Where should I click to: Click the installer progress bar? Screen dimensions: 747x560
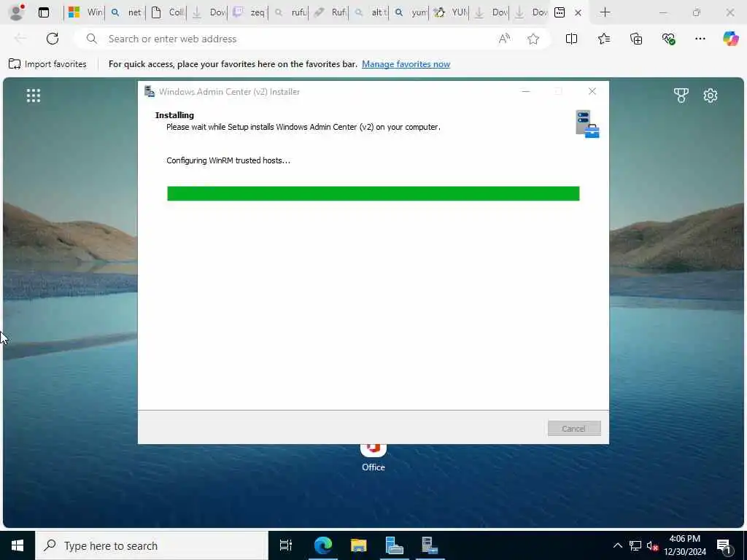(x=373, y=193)
